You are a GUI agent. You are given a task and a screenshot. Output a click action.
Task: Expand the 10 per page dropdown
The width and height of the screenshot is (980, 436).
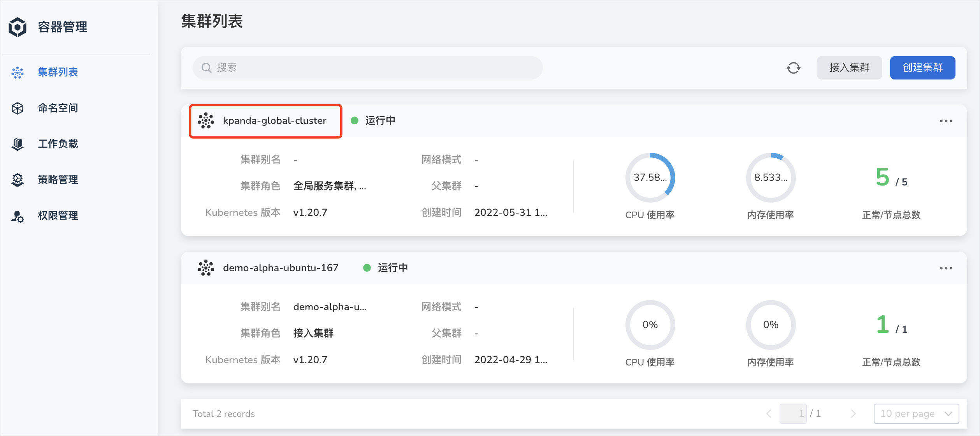(916, 413)
